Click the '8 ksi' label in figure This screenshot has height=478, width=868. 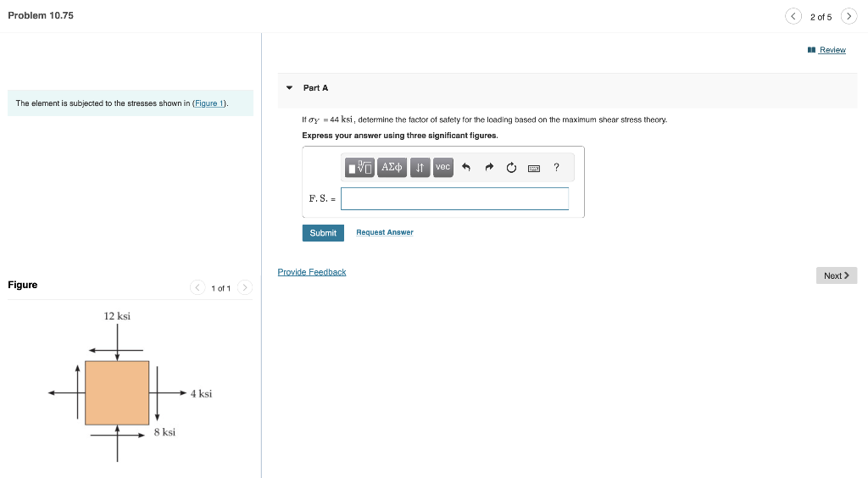(164, 432)
